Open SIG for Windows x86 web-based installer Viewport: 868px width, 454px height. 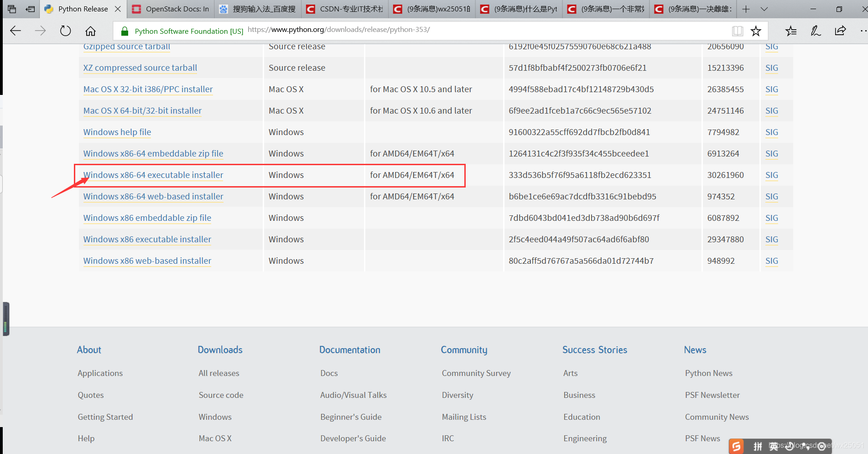[772, 261]
